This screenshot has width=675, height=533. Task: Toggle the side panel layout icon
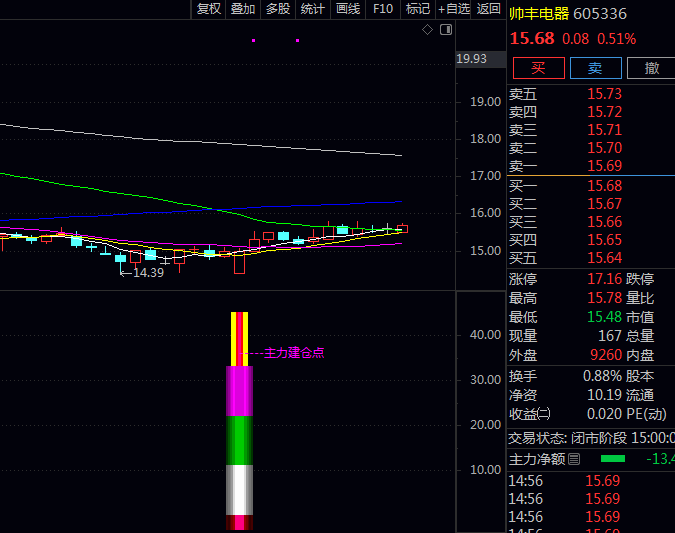tap(443, 30)
